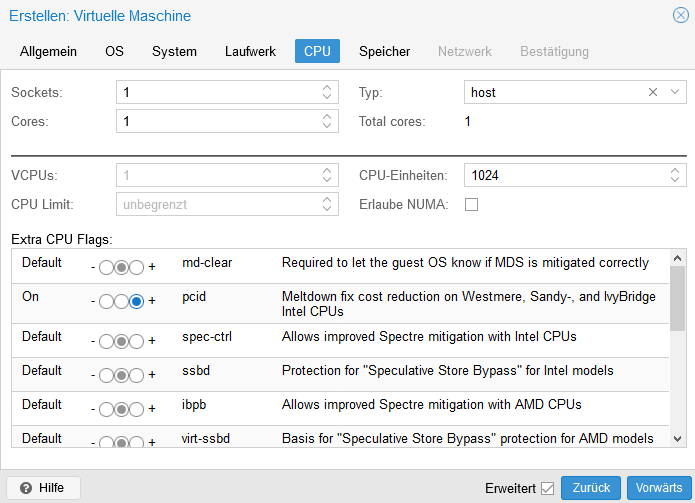Increase CPU-Einheiten with the up spinner arrow
The height and width of the screenshot is (503, 695).
pyautogui.click(x=674, y=171)
